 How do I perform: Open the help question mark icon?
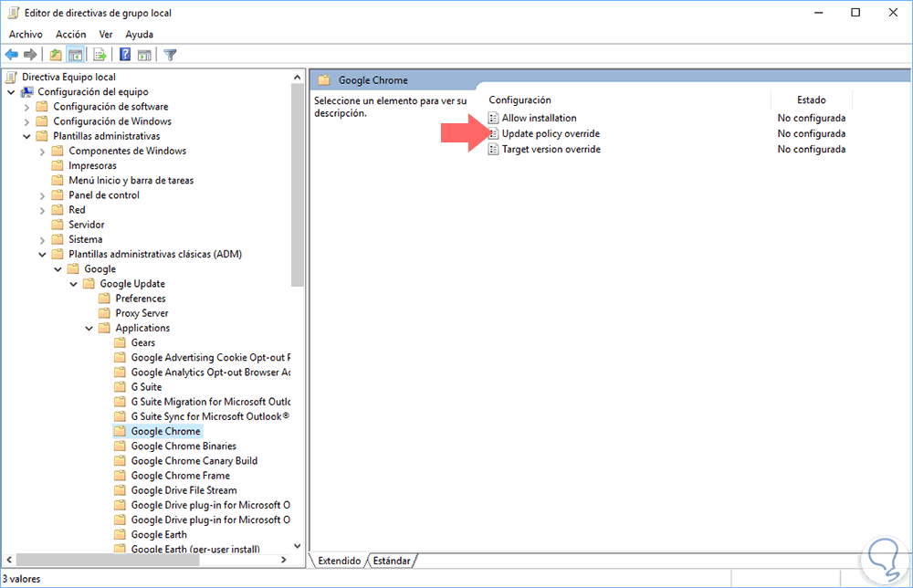coord(124,55)
